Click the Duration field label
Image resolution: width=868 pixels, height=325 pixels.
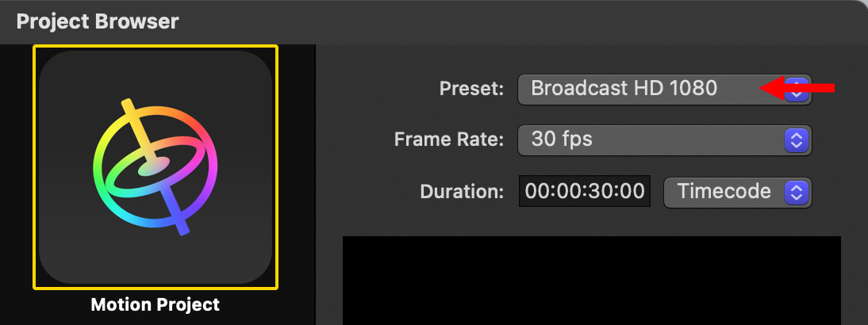point(463,191)
